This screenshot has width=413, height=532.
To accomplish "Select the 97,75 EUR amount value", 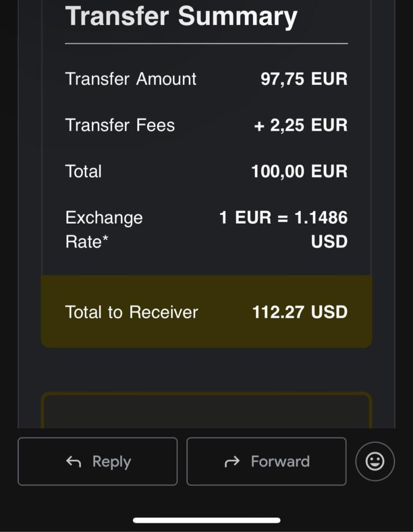I will tap(304, 79).
